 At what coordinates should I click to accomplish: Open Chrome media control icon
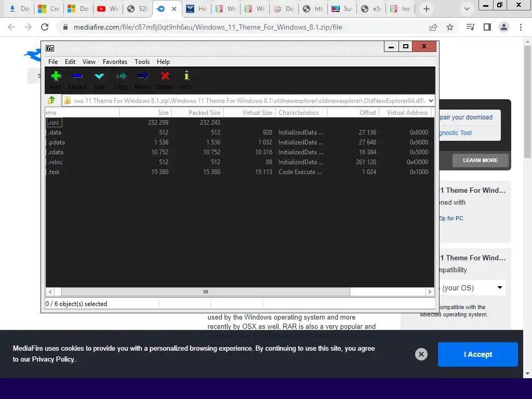point(470,27)
